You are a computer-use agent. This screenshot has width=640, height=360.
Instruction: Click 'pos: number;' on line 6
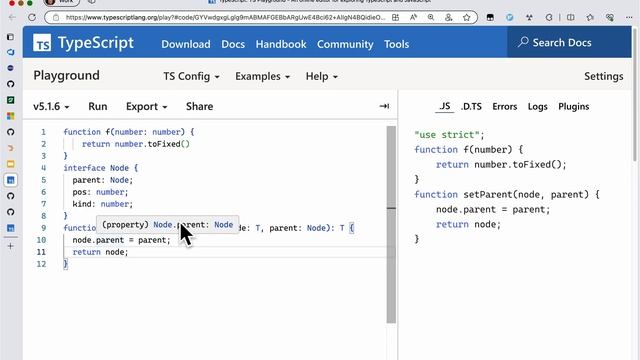click(100, 192)
